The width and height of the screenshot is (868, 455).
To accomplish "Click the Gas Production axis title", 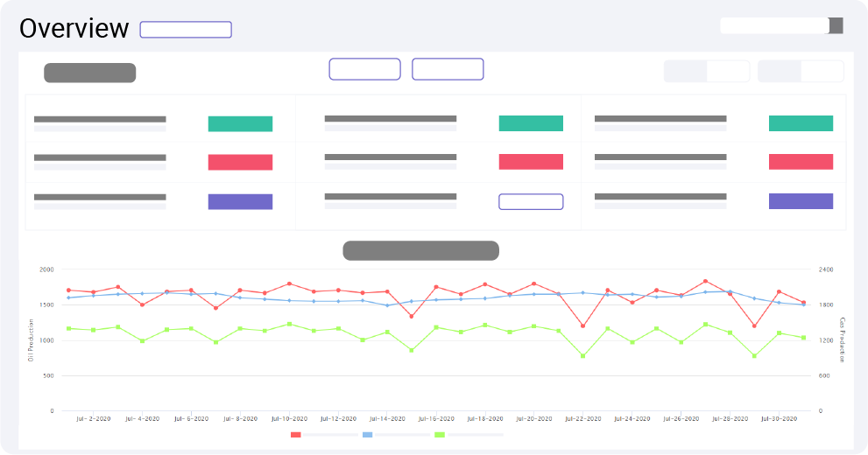I will (842, 340).
